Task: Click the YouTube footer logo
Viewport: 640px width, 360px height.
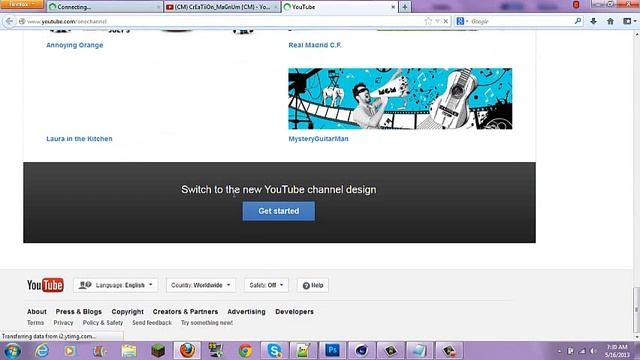Action: tap(45, 285)
